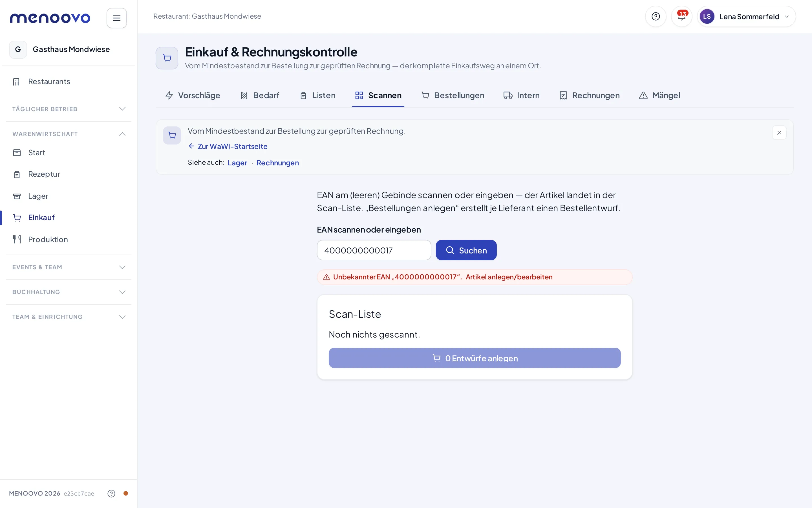Screen dimensions: 812x508
Task: Expand the Buchhaltung section
Action: click(x=69, y=292)
